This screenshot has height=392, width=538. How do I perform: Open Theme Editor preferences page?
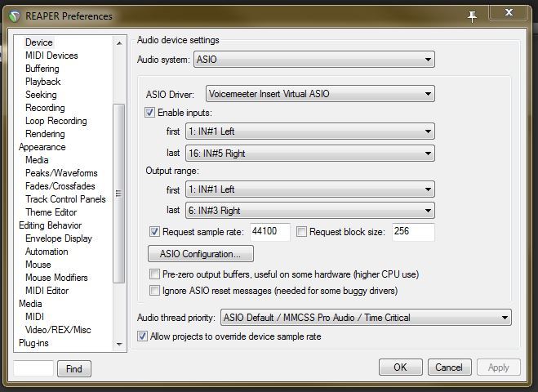pyautogui.click(x=51, y=212)
